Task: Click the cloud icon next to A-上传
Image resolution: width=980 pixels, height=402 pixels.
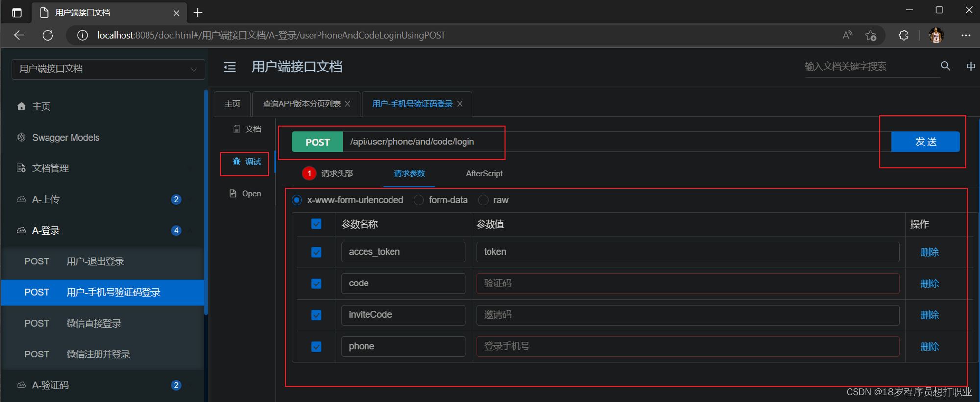Action: (x=21, y=199)
